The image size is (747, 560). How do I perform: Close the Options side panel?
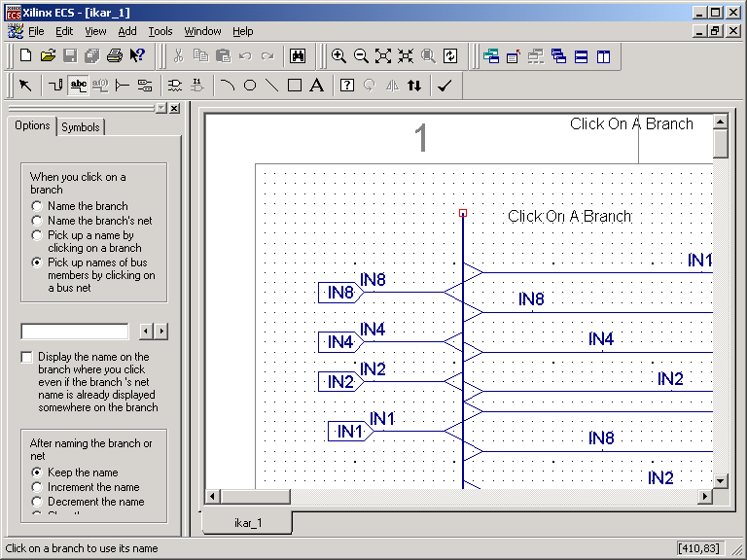[175, 108]
